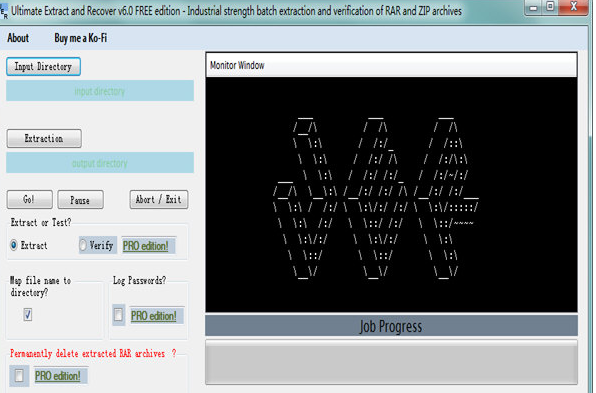Viewport: 596px width, 393px height.
Task: Open the About menu
Action: point(18,38)
